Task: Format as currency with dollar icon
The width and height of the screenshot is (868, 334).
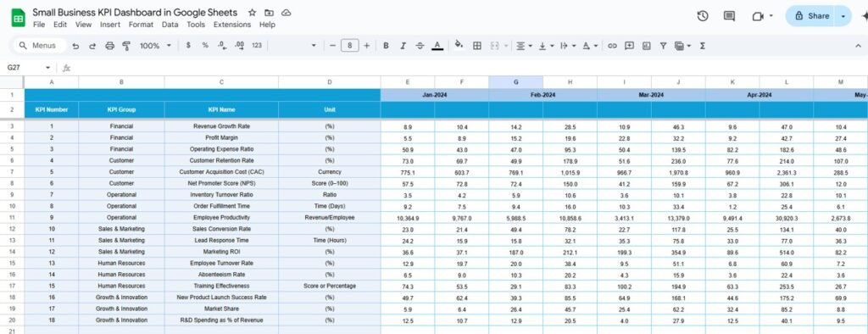Action: (x=188, y=46)
